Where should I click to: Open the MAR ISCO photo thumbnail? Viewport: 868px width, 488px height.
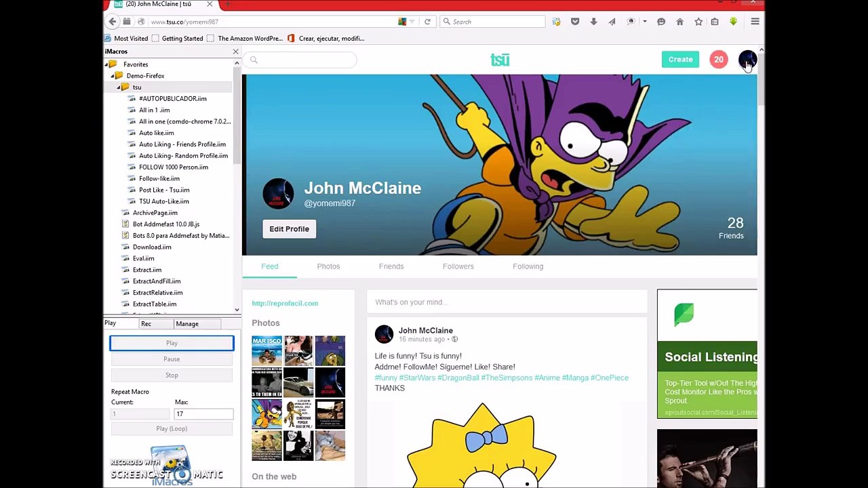coord(267,350)
